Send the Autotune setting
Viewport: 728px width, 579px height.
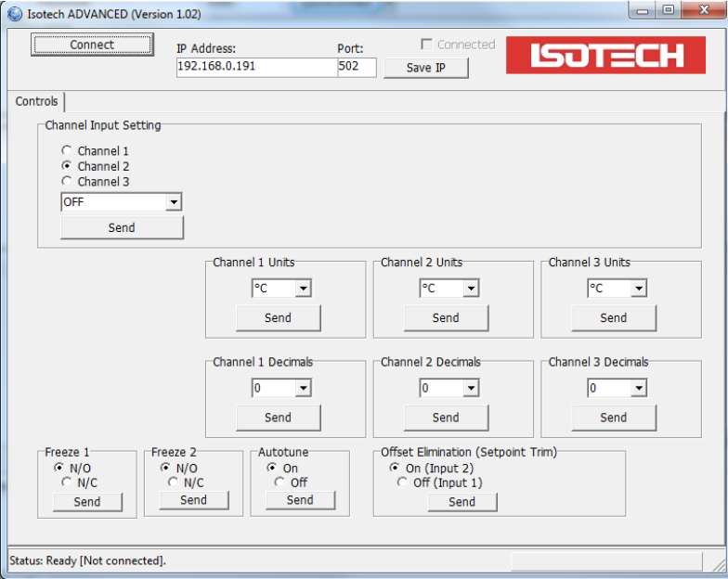tap(300, 500)
